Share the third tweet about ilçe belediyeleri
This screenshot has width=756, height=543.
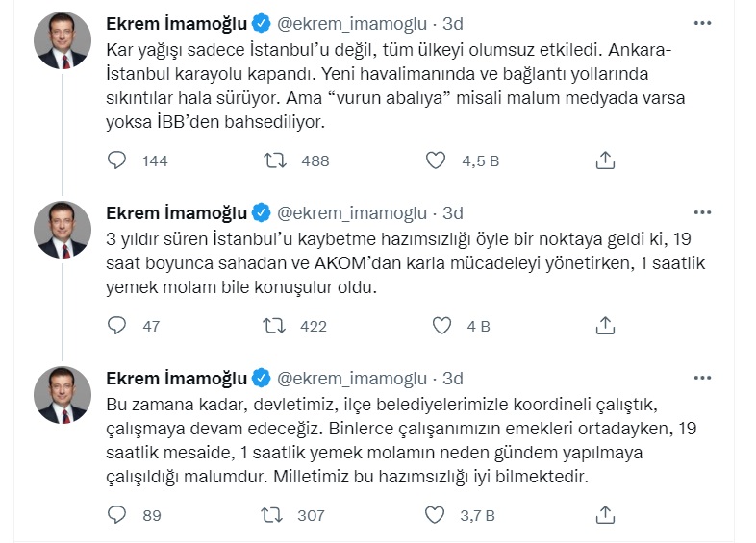[605, 515]
